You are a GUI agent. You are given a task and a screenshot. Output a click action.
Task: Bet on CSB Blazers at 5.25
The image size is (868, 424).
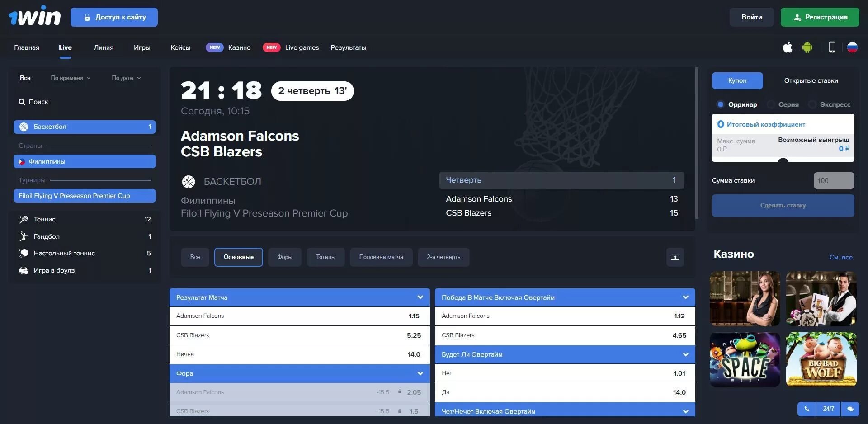click(299, 335)
